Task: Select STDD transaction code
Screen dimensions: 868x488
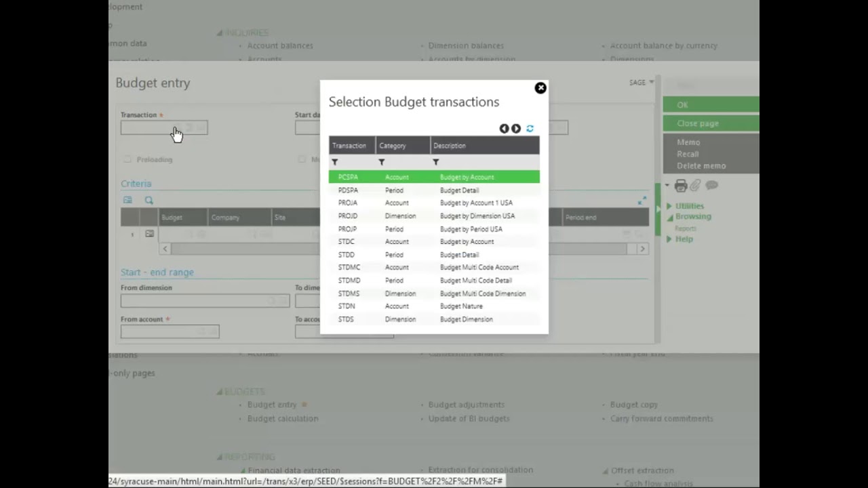Action: tap(346, 255)
